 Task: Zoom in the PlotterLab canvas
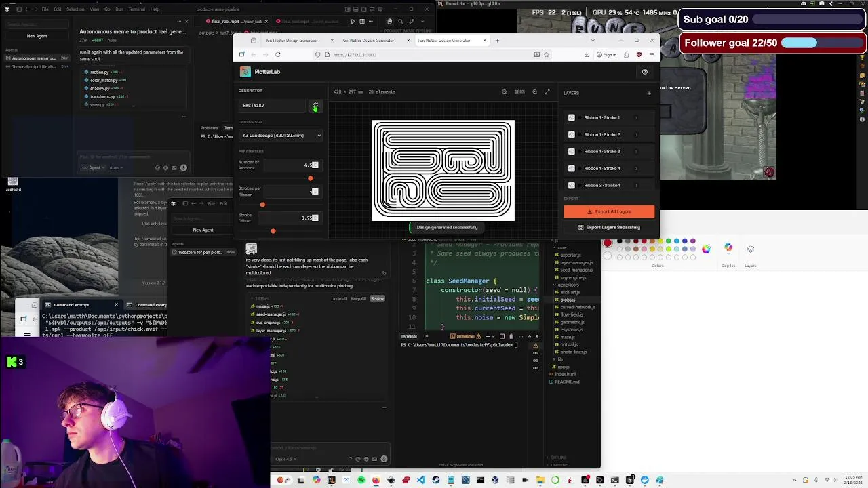tap(534, 92)
